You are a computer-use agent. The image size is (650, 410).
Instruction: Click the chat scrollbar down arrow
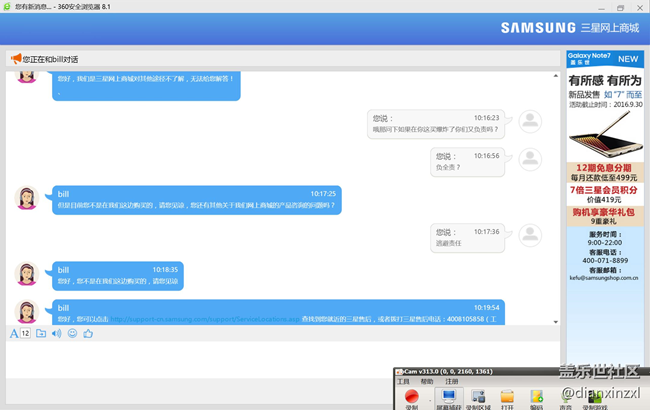(x=555, y=322)
